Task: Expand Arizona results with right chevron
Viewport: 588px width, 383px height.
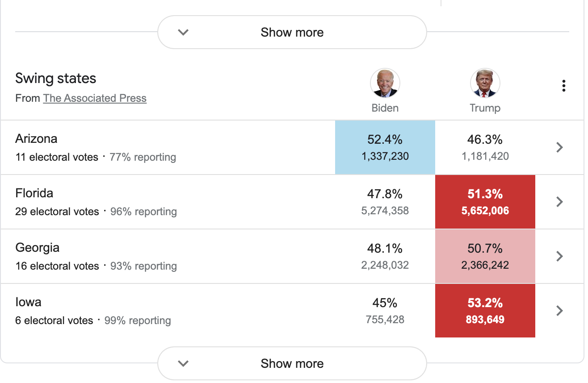Action: point(559,147)
